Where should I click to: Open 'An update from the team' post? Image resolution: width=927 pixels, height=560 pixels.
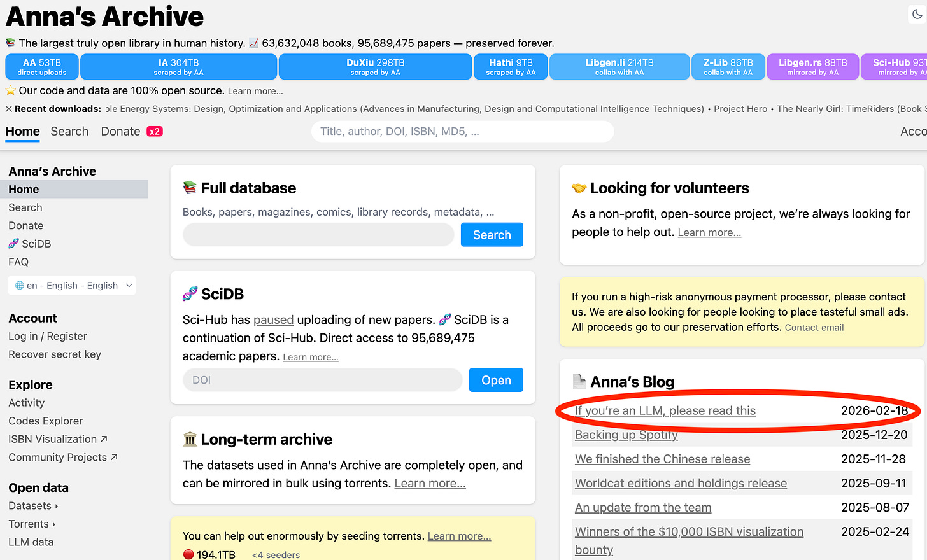pyautogui.click(x=643, y=507)
